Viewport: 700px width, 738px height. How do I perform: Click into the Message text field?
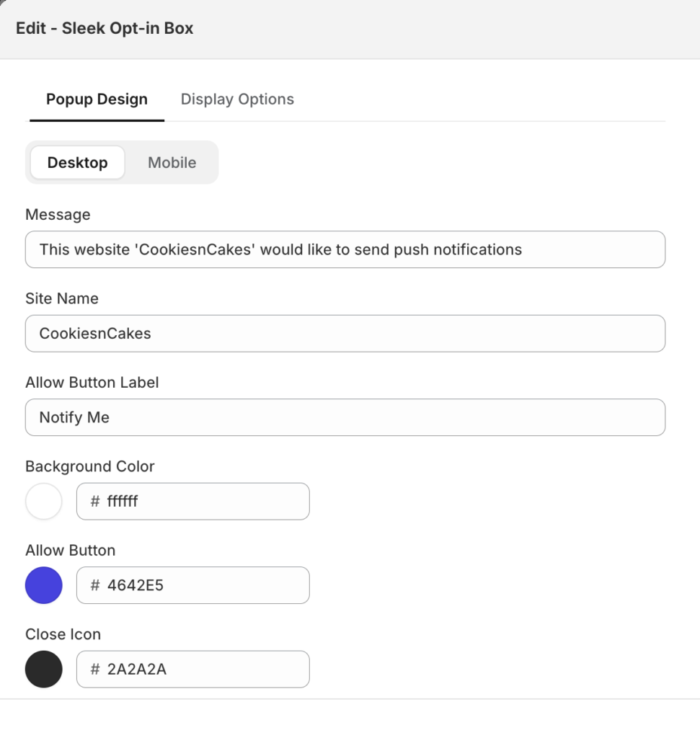[345, 249]
